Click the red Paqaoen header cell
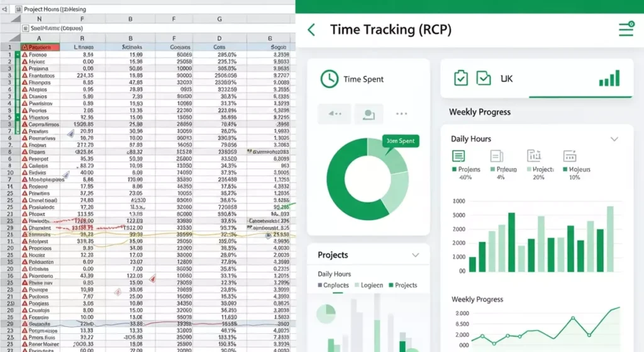This screenshot has height=352, width=644. click(40, 47)
